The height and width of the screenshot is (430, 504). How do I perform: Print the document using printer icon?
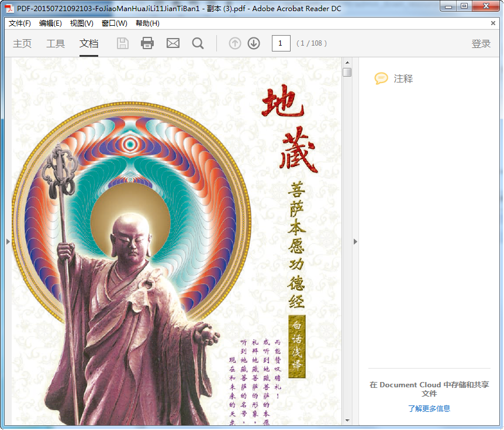tap(147, 43)
